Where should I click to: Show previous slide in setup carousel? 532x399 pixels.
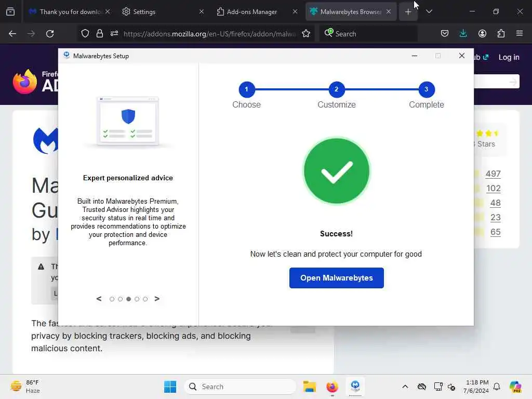[99, 299]
